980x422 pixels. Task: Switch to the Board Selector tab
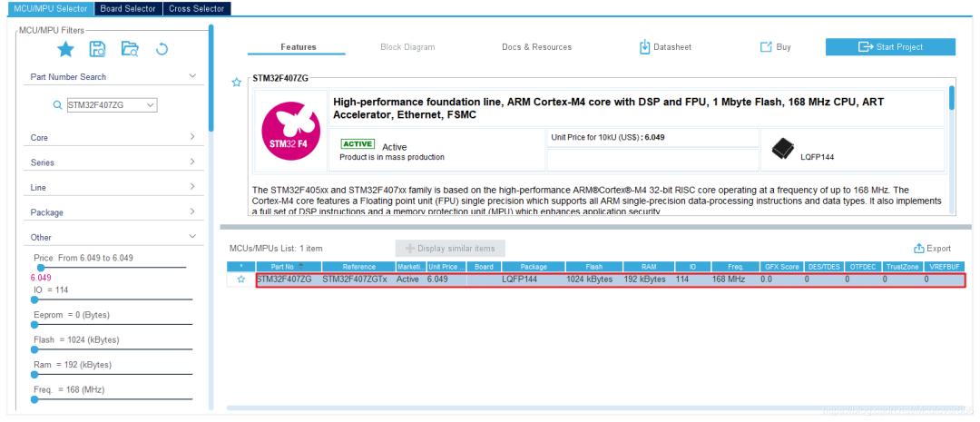[x=128, y=9]
